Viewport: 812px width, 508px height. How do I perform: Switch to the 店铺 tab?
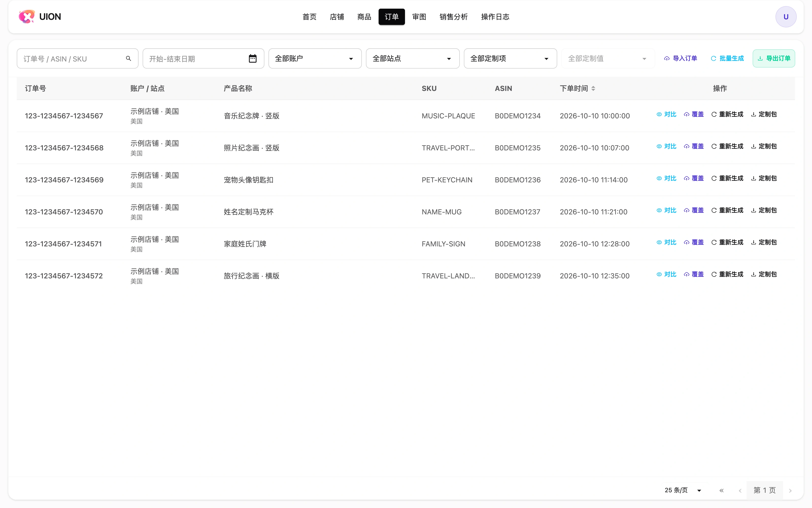pos(336,17)
